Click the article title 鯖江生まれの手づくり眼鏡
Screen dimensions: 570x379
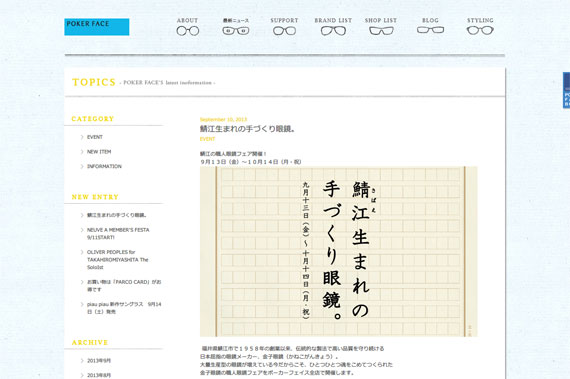[247, 129]
